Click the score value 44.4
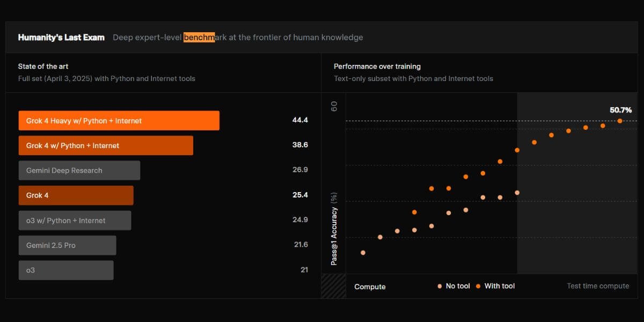 (300, 120)
